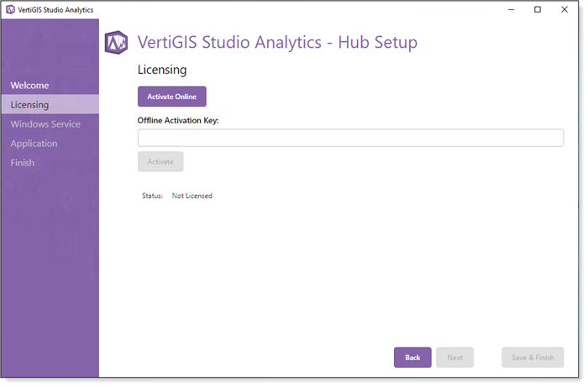Click the hexagon Analytics logo beside heading
The width and height of the screenshot is (588, 387).
(x=116, y=43)
